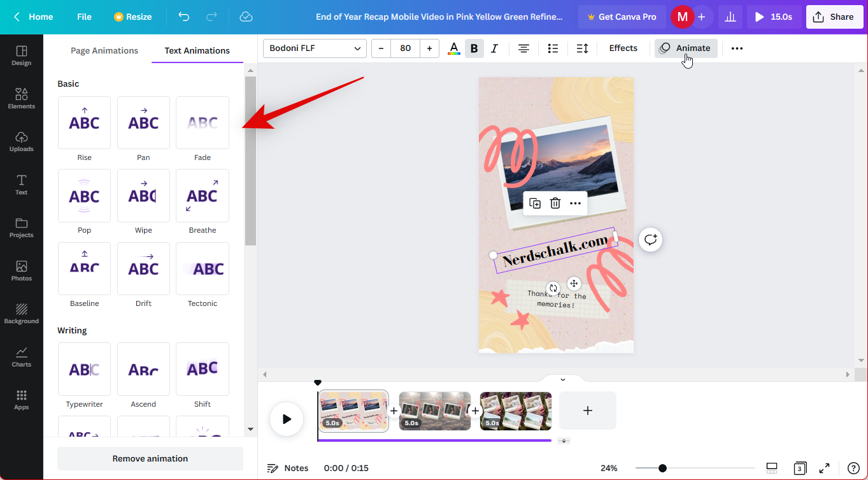
Task: Open the Notes panel
Action: pyautogui.click(x=288, y=468)
